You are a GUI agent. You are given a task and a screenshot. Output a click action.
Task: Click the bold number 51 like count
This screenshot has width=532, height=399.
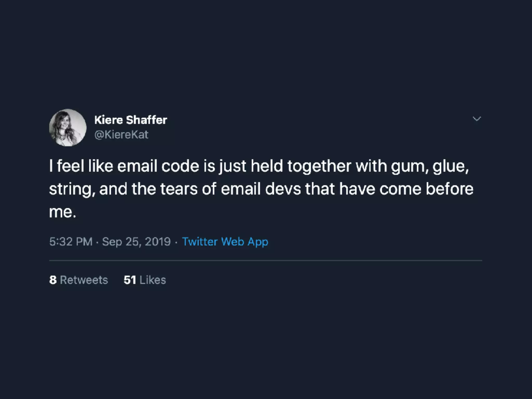(130, 280)
